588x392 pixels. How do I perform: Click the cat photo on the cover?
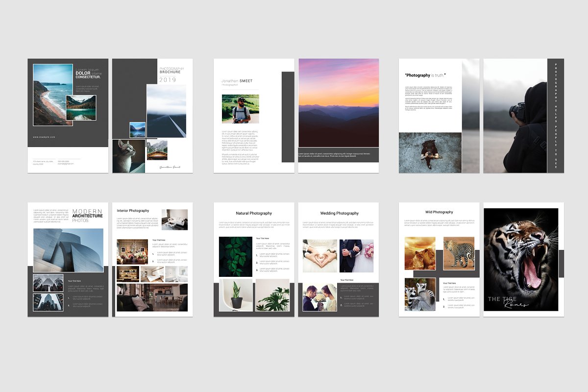tap(128, 156)
